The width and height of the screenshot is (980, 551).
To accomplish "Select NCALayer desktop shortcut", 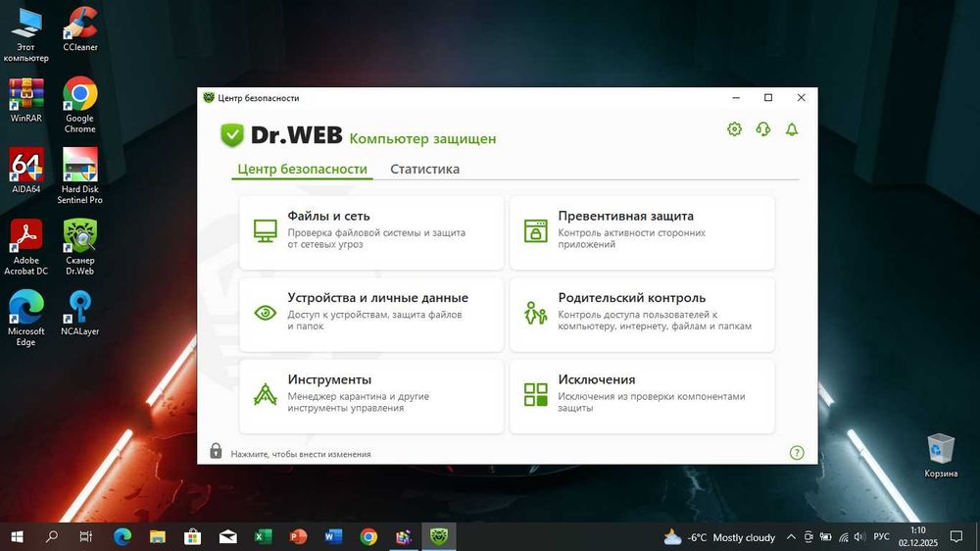I will point(80,314).
